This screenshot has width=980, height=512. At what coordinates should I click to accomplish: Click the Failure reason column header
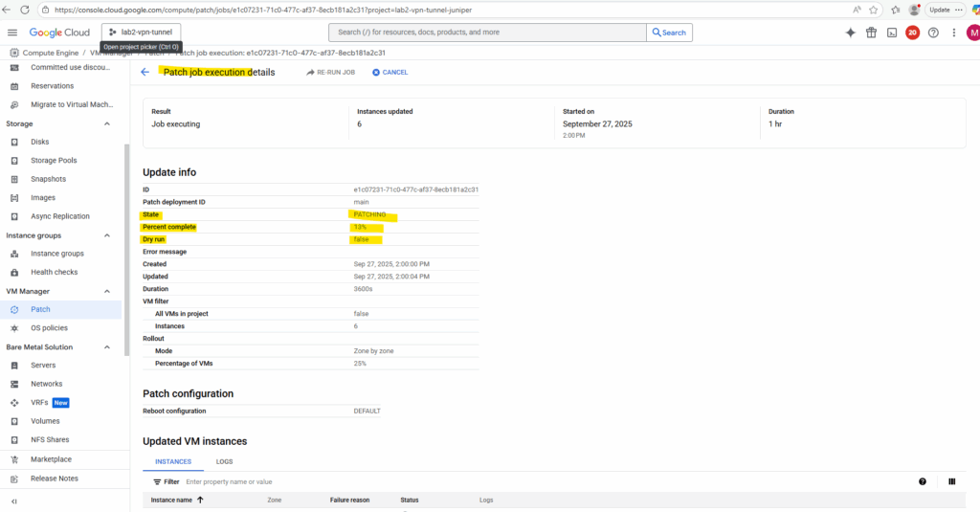349,501
